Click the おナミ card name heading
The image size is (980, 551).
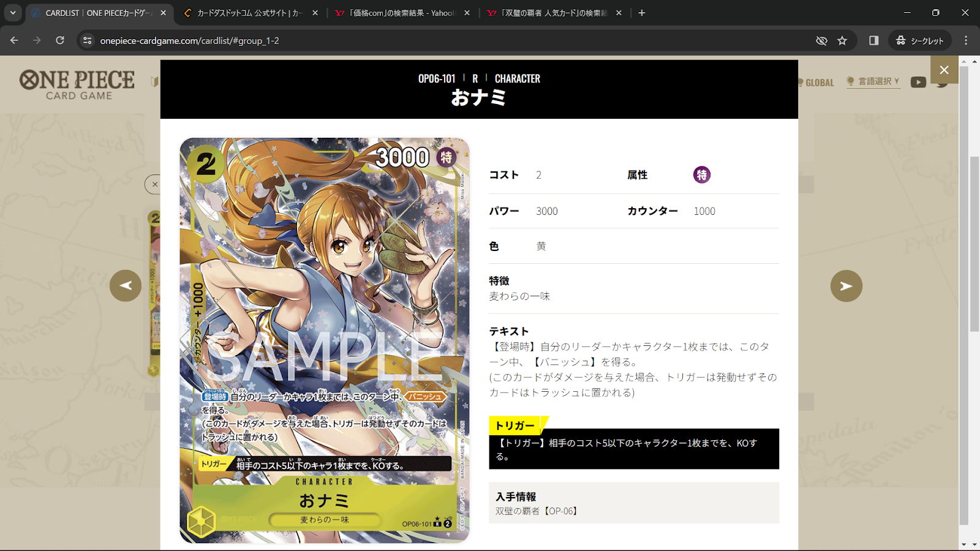(478, 98)
